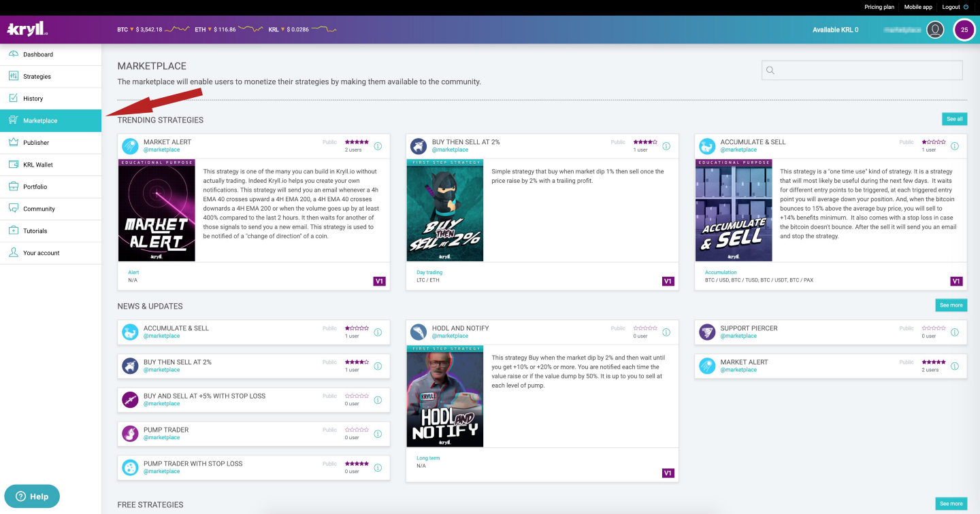Click the star rating on Support Piercer

(x=934, y=328)
